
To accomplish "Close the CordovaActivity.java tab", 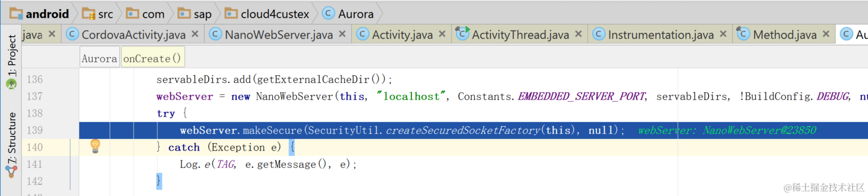I will click(195, 34).
